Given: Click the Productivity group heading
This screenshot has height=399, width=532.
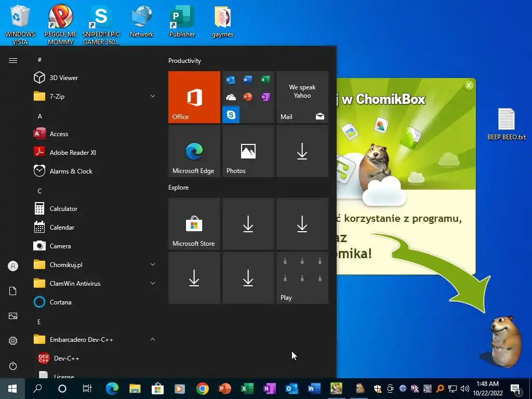Looking at the screenshot, I should [184, 61].
